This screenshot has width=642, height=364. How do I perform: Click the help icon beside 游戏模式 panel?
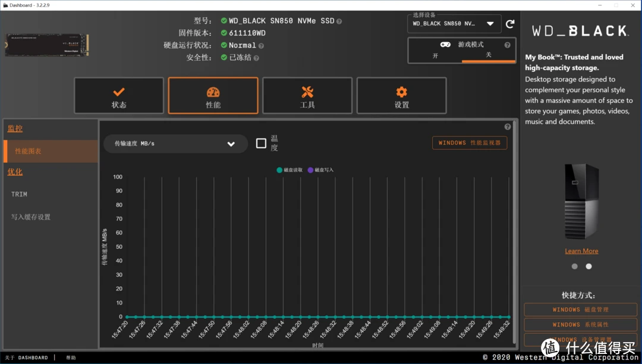507,45
